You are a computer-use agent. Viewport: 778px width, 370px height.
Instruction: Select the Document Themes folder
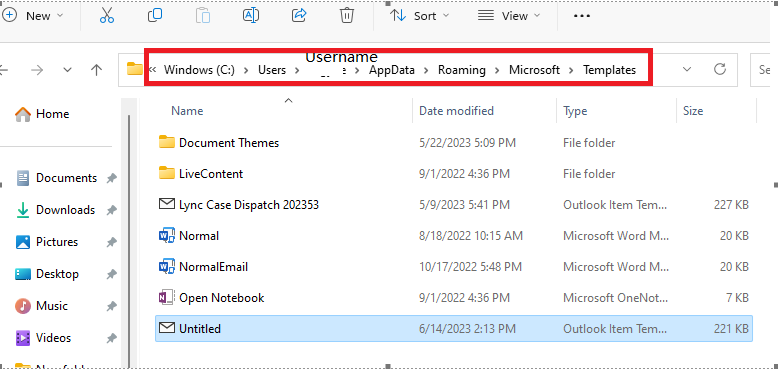[229, 143]
